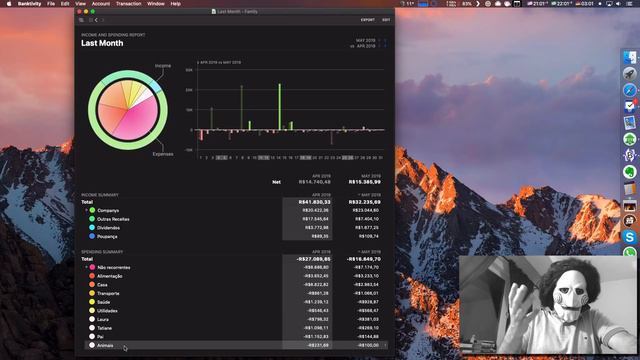This screenshot has width=640, height=360.
Task: Click the EDIT button
Action: 386,20
